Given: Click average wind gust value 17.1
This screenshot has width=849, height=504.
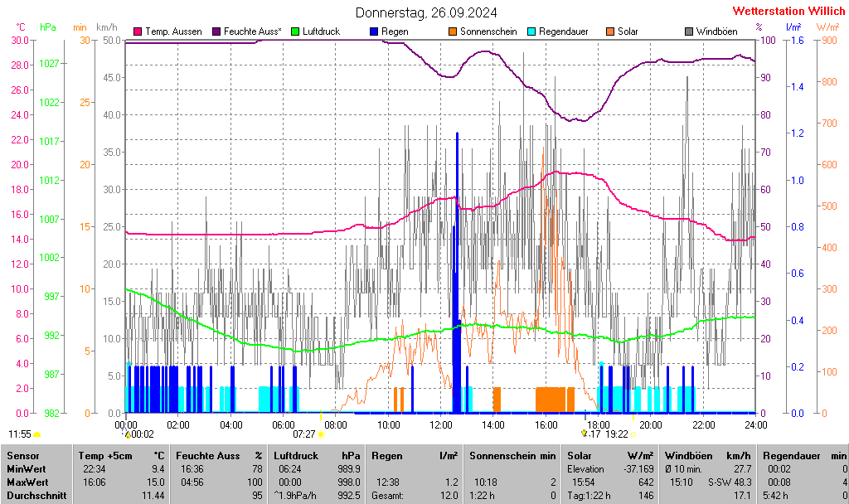Looking at the screenshot, I should 743,495.
